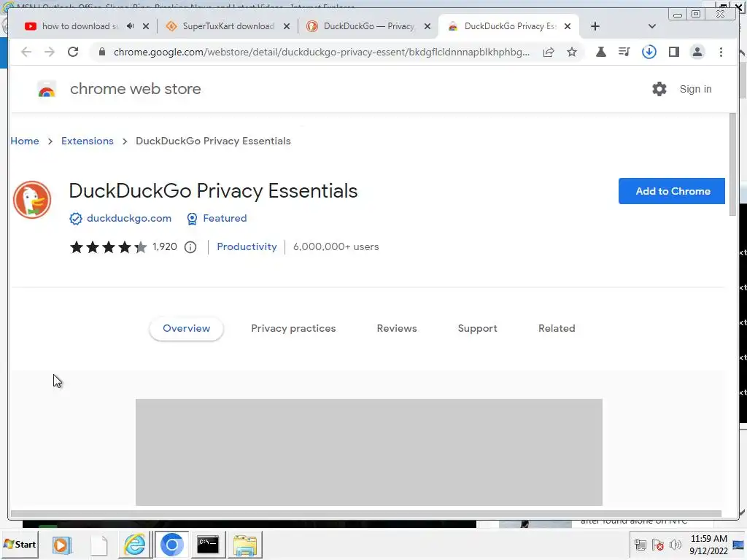Select the Overview tab

point(186,328)
